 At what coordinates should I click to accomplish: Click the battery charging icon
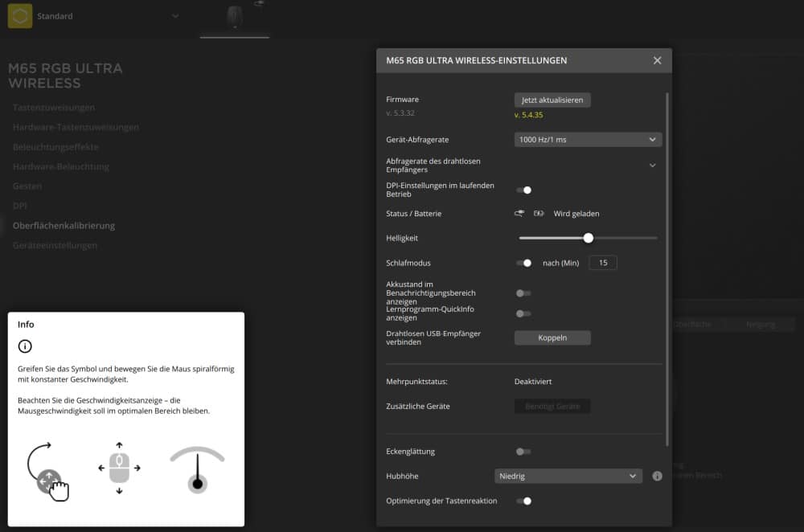click(539, 214)
